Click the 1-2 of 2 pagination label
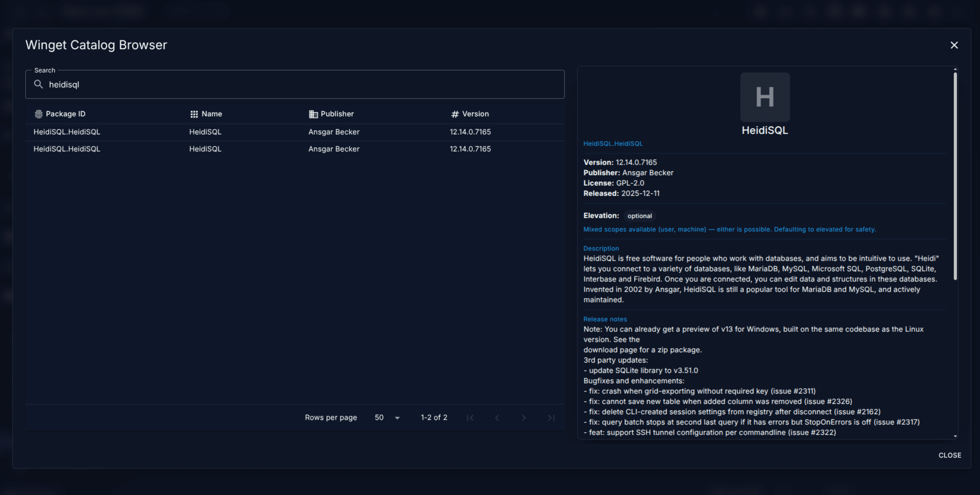This screenshot has width=980, height=495. coord(434,418)
